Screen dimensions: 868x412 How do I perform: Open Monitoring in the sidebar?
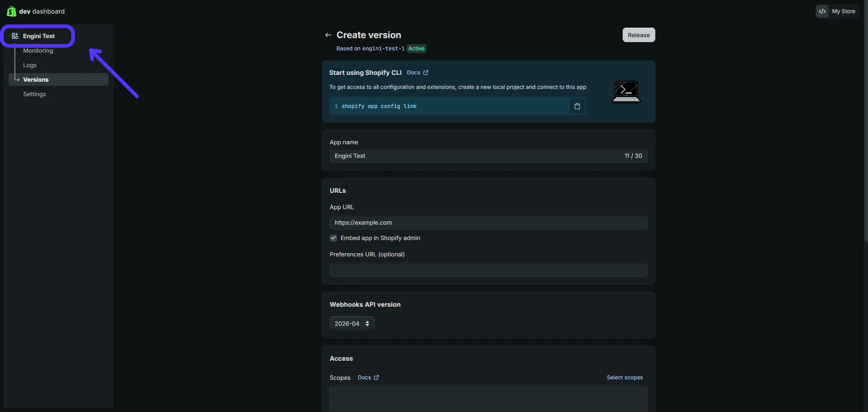(38, 50)
